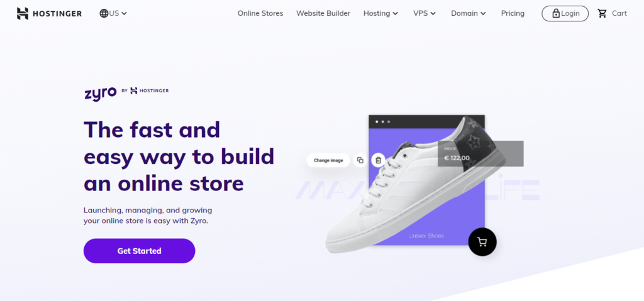The width and height of the screenshot is (644, 301).
Task: Click the Hostinger logo in header
Action: [49, 14]
